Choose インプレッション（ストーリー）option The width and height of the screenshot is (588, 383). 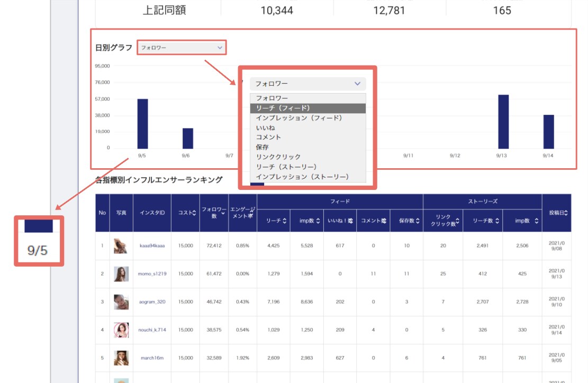point(308,177)
